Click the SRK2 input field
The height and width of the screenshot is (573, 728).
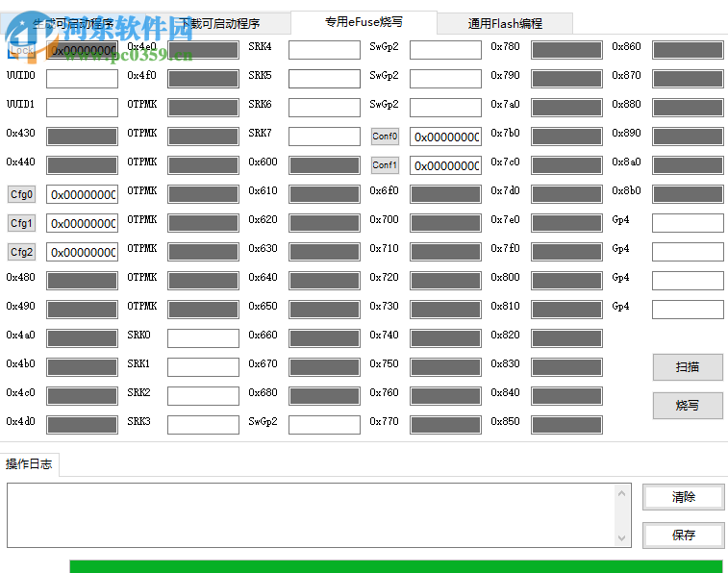pyautogui.click(x=203, y=396)
